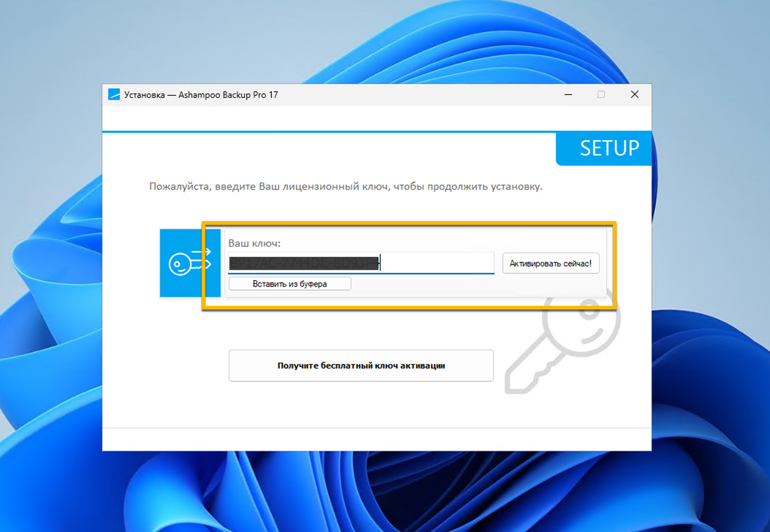This screenshot has width=770, height=532.
Task: Activate the key with 'Активировать сейчас!' button
Action: 551,263
